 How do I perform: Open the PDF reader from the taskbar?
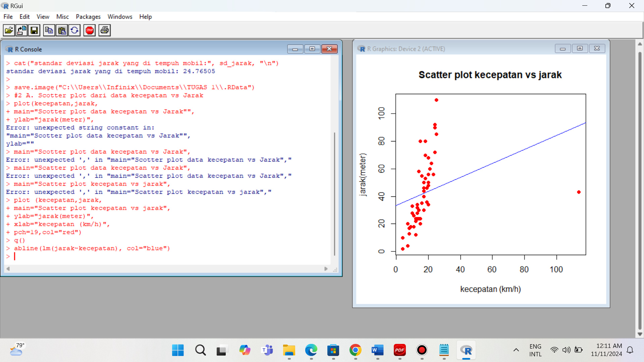point(399,350)
